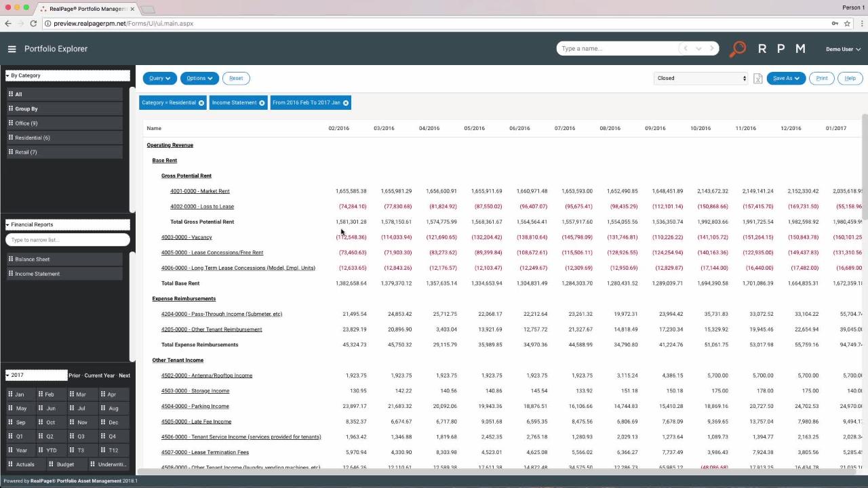The height and width of the screenshot is (488, 868).
Task: Collapse the Financial Reports panel
Action: 7,225
